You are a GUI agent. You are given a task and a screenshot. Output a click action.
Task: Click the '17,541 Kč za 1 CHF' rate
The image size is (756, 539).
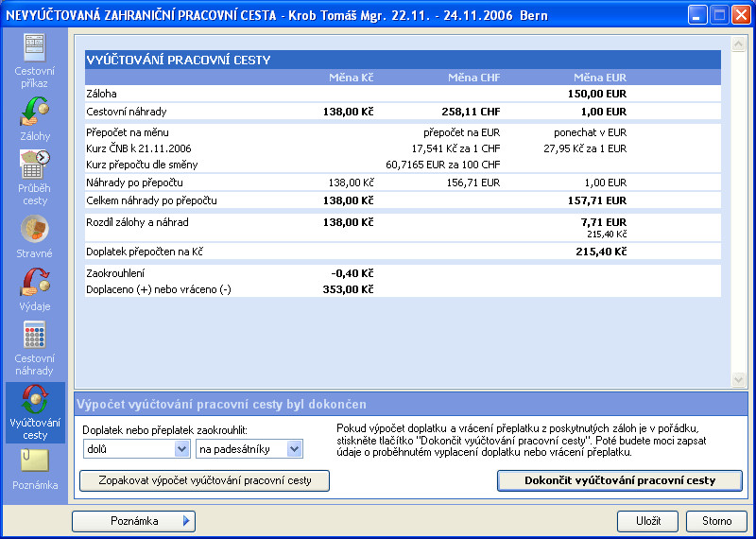(x=455, y=148)
